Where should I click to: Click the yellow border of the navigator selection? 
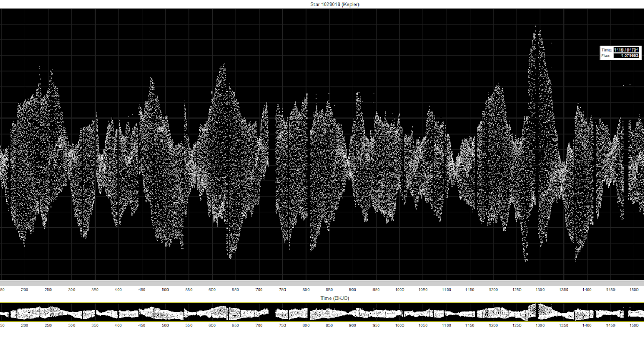click(x=322, y=302)
